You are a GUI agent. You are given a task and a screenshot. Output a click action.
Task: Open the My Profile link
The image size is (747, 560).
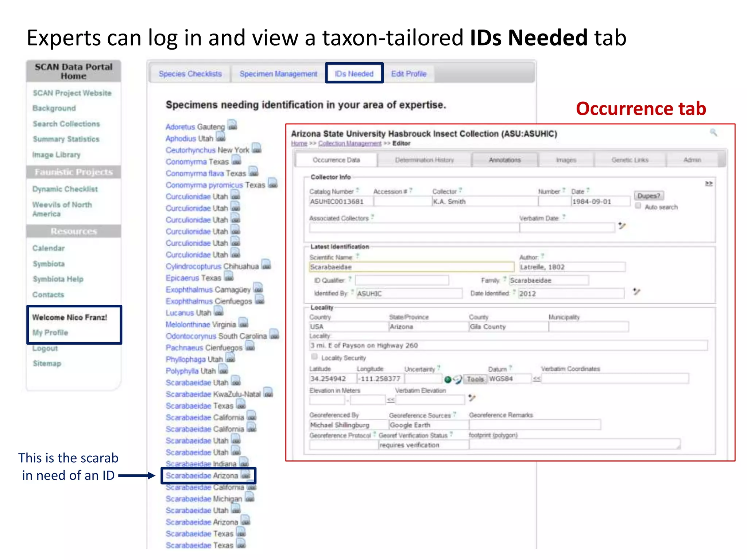pos(50,332)
